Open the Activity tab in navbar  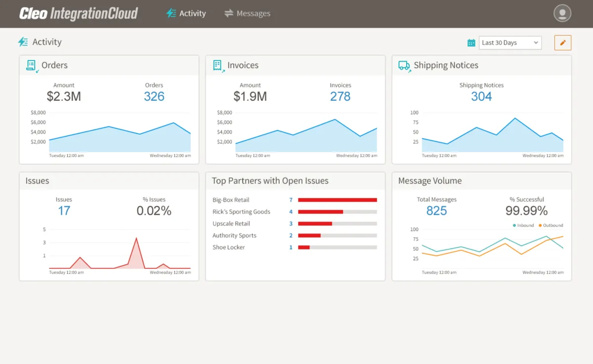(187, 13)
